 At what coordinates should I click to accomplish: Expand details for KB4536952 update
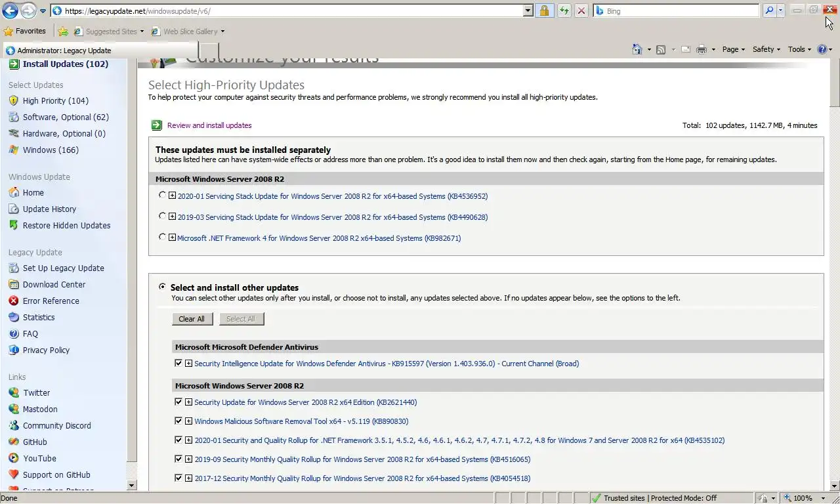pyautogui.click(x=172, y=196)
